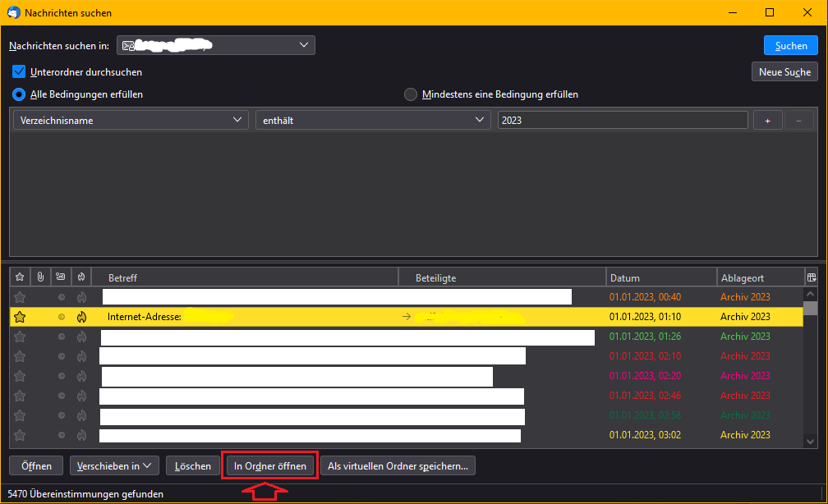This screenshot has height=504, width=828.
Task: Click Archiv 2023 in the 00:40 row
Action: click(745, 297)
